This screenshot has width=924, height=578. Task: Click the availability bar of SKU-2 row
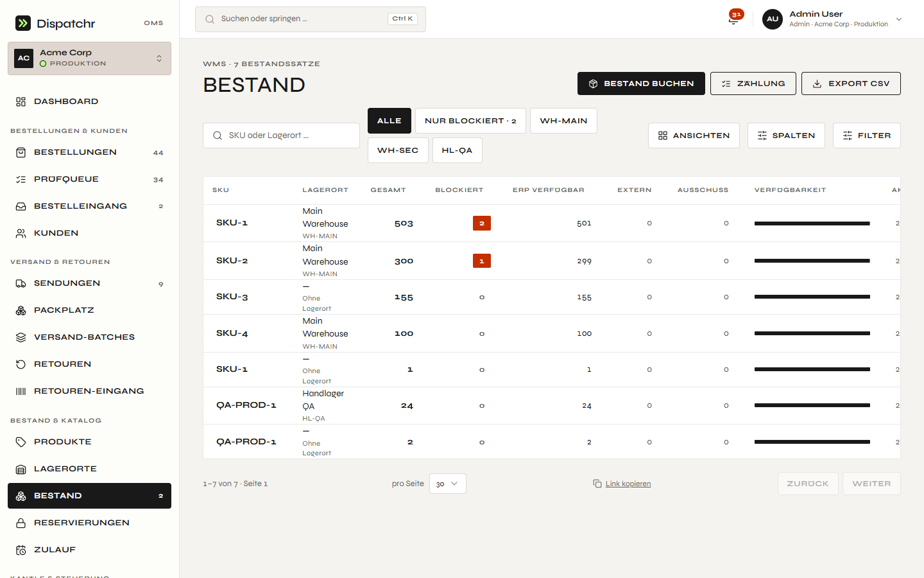tap(812, 261)
